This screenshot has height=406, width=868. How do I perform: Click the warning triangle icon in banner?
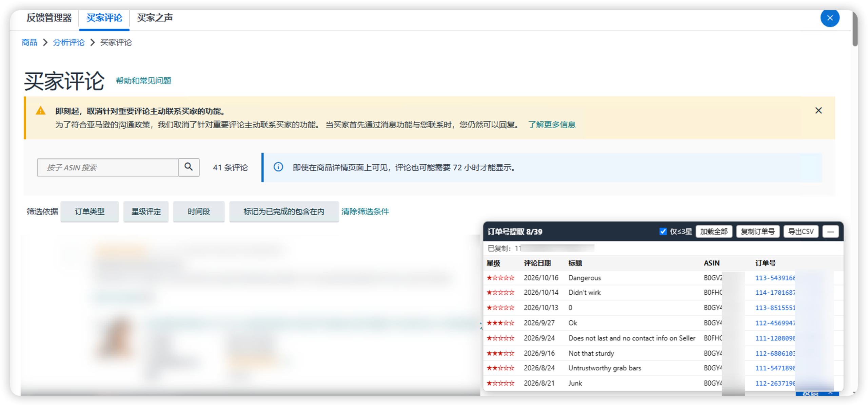(x=41, y=111)
